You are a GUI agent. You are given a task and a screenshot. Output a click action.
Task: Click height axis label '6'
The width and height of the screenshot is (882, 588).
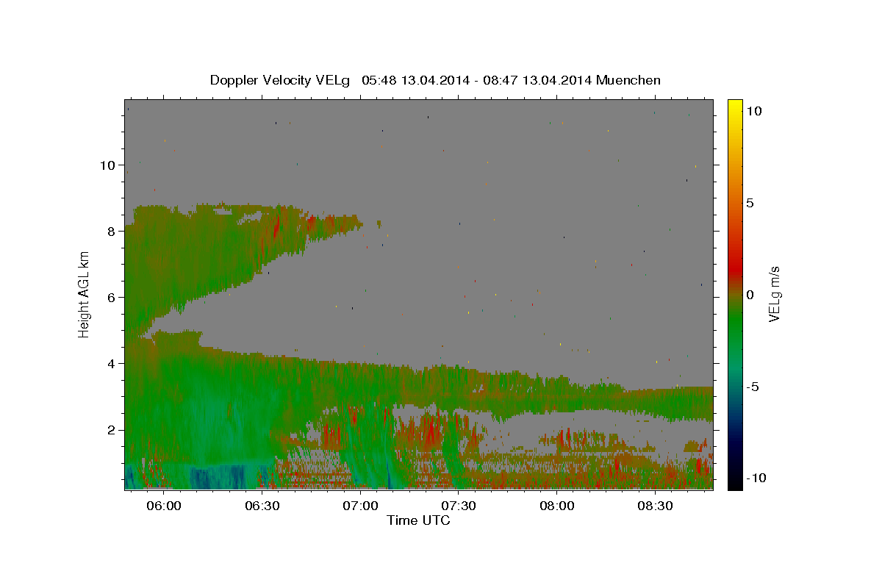(x=112, y=298)
